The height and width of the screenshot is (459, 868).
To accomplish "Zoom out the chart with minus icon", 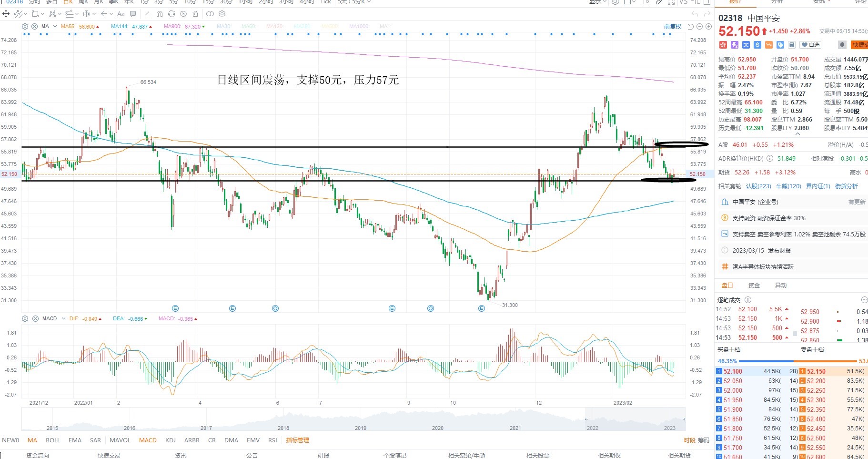I will [700, 27].
